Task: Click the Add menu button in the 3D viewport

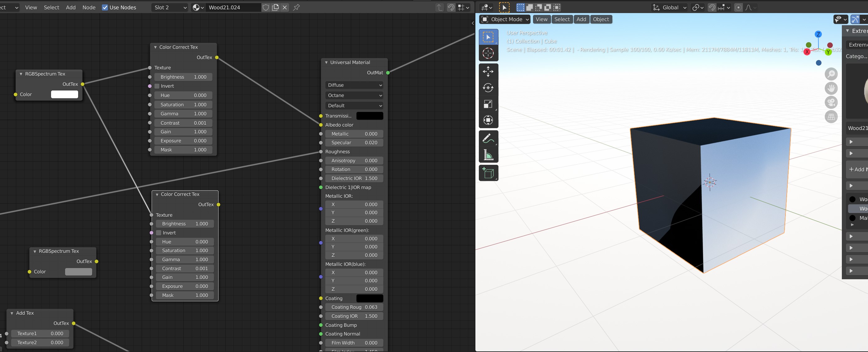Action: [x=581, y=20]
